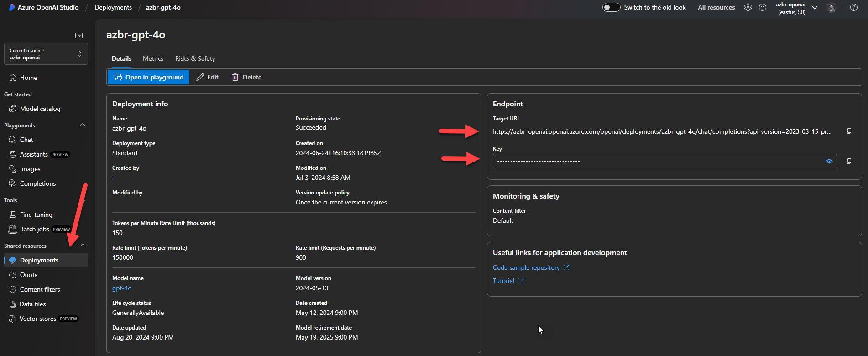The image size is (868, 356).
Task: Click the Requests per minute value "900"
Action: pos(301,257)
